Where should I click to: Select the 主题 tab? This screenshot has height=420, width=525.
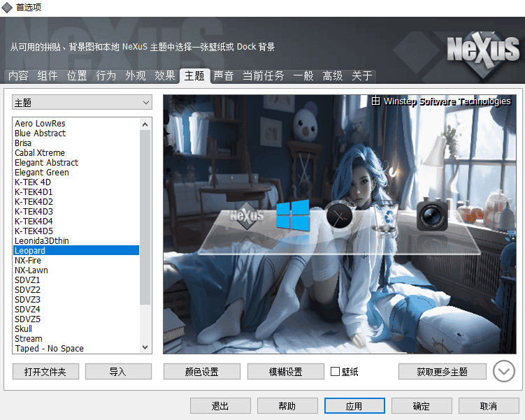tap(194, 75)
